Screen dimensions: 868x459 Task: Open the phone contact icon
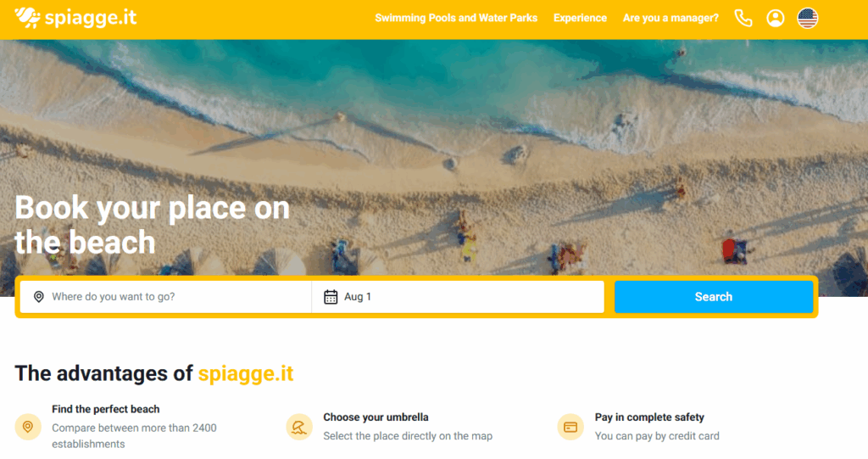tap(743, 19)
